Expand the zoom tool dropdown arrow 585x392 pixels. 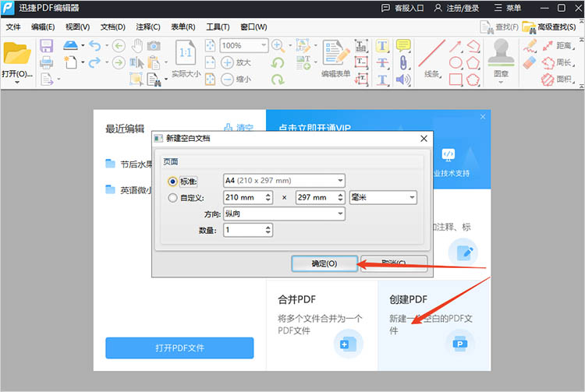[x=290, y=46]
